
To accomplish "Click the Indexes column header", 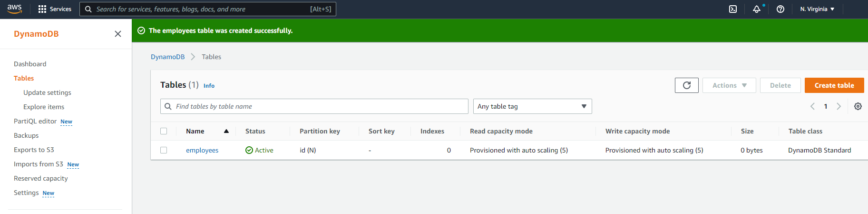I will (x=432, y=131).
